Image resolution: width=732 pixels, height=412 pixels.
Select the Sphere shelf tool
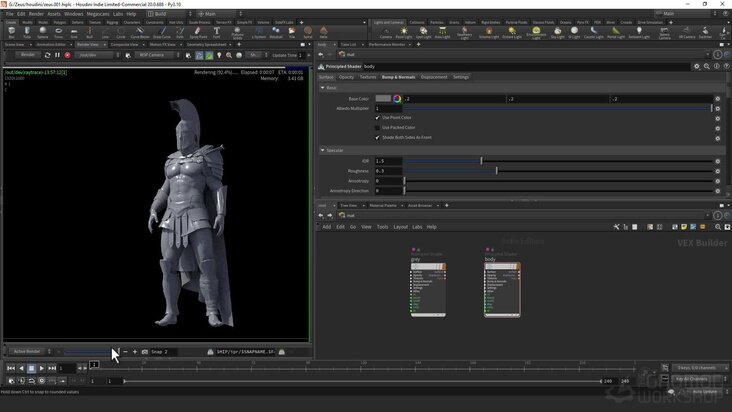(x=42, y=32)
